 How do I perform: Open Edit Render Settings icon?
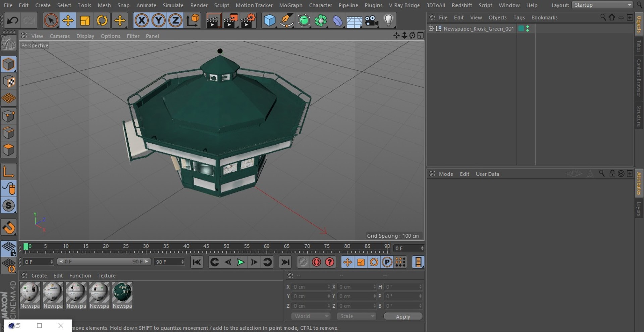pos(248,21)
